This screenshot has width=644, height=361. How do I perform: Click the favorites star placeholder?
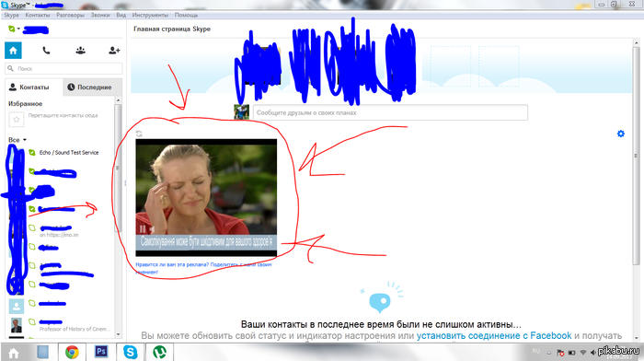click(x=17, y=119)
